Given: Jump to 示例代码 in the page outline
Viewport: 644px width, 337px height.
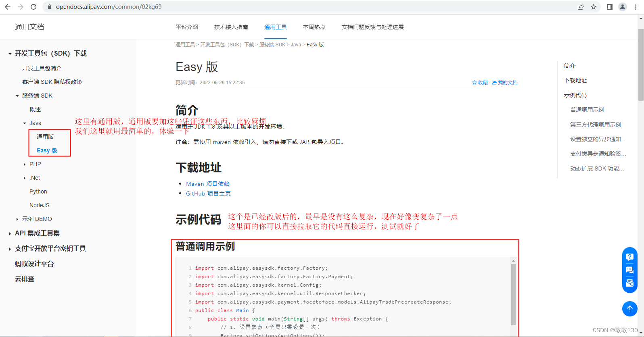Looking at the screenshot, I should pyautogui.click(x=575, y=95).
